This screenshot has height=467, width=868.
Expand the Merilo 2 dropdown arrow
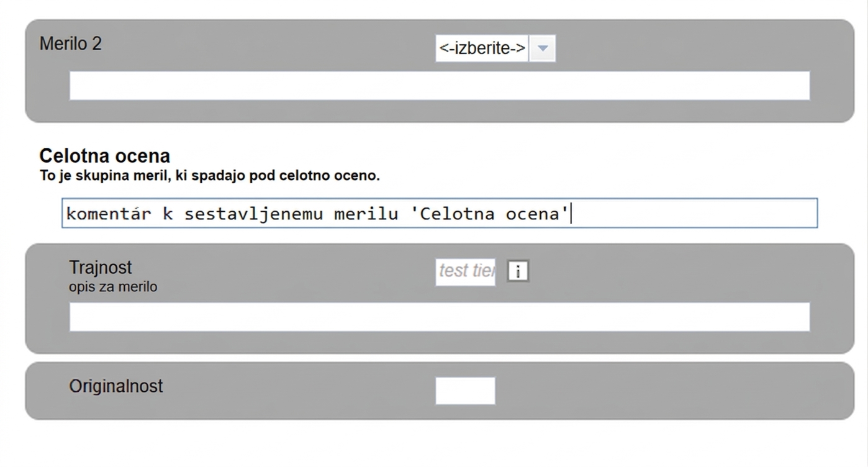542,48
